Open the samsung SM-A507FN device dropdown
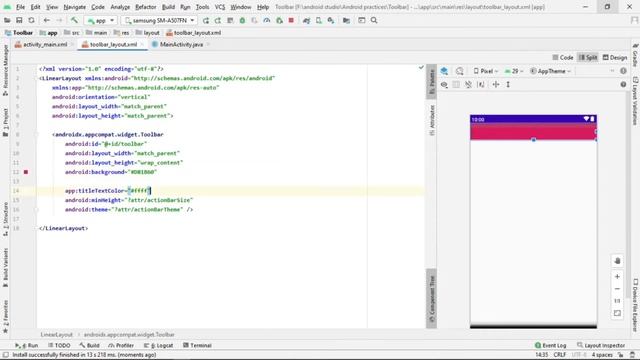The width and height of the screenshot is (640, 360). click(x=160, y=20)
